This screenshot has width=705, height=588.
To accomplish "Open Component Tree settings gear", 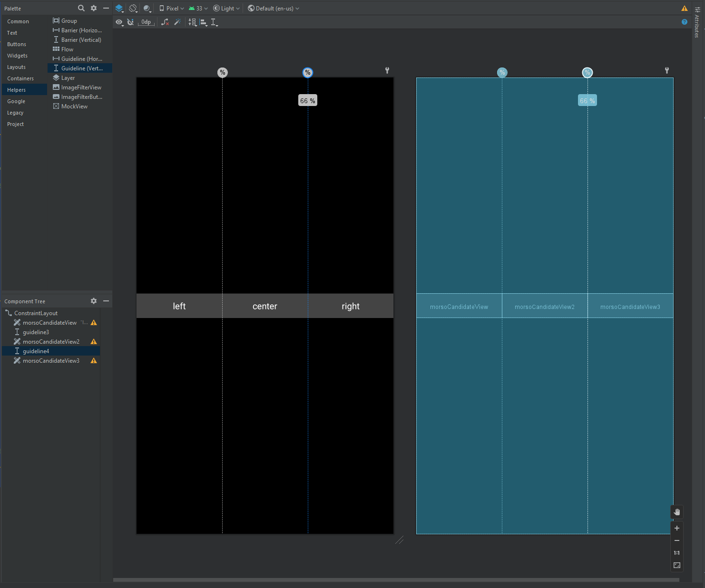I will tap(94, 301).
